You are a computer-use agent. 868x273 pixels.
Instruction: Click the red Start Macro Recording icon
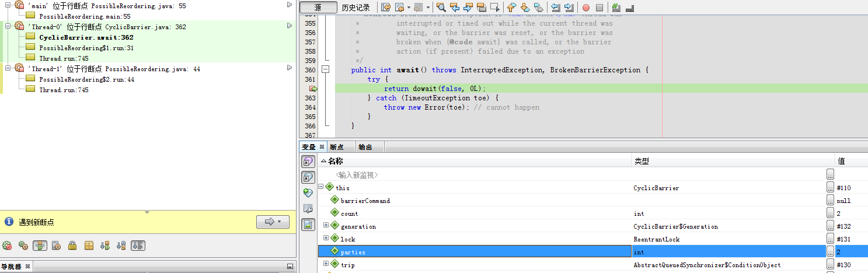pos(586,8)
